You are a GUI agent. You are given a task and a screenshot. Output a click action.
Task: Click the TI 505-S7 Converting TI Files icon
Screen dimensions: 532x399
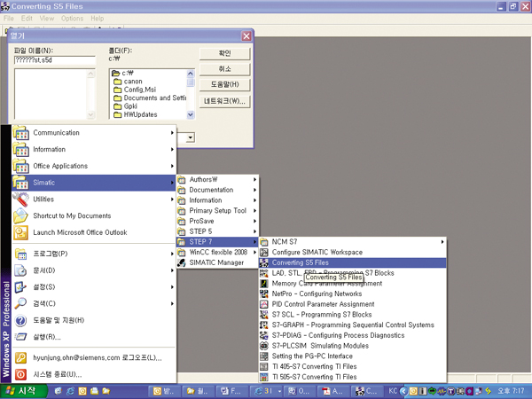(x=264, y=377)
